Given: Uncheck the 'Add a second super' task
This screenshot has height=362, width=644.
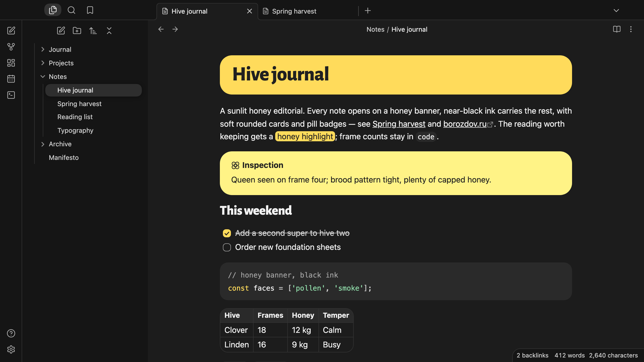Looking at the screenshot, I should tap(227, 233).
